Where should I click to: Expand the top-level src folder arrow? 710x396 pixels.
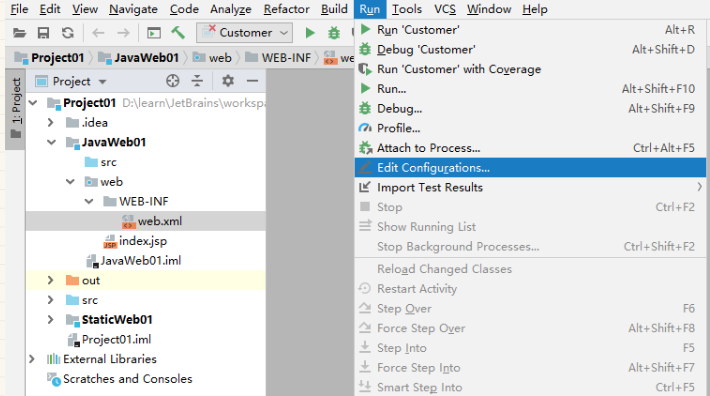coord(51,300)
